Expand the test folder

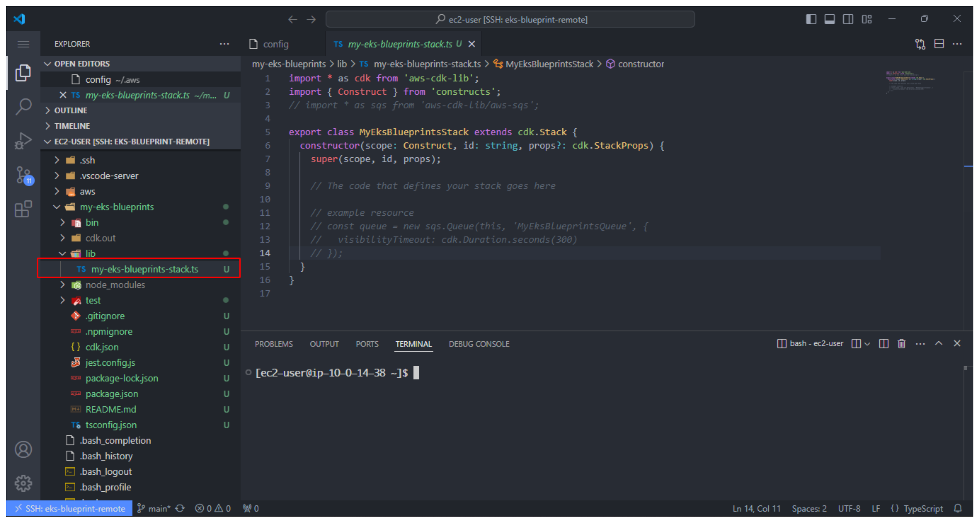pos(140,301)
